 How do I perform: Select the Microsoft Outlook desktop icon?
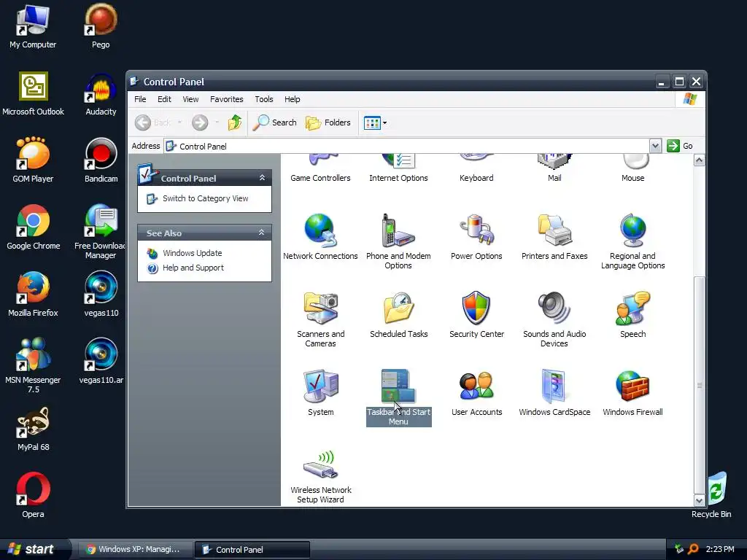pyautogui.click(x=33, y=93)
